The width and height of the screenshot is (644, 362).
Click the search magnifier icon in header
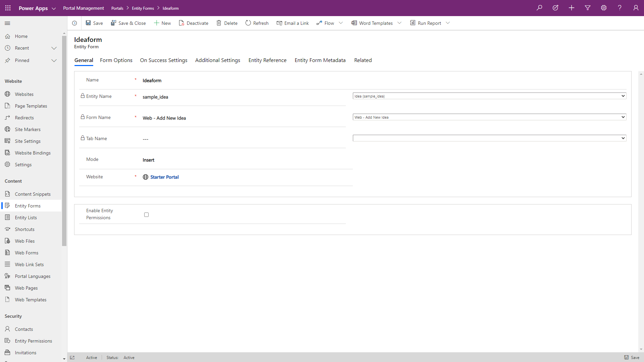539,8
